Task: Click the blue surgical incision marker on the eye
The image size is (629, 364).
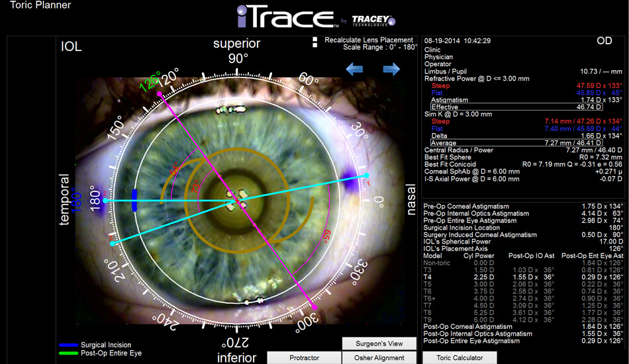Action: [134, 200]
